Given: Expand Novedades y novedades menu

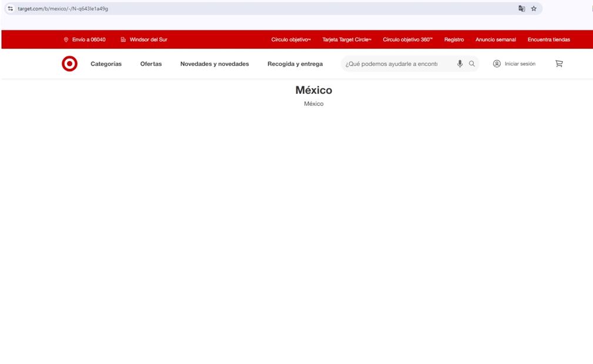Looking at the screenshot, I should pyautogui.click(x=215, y=64).
